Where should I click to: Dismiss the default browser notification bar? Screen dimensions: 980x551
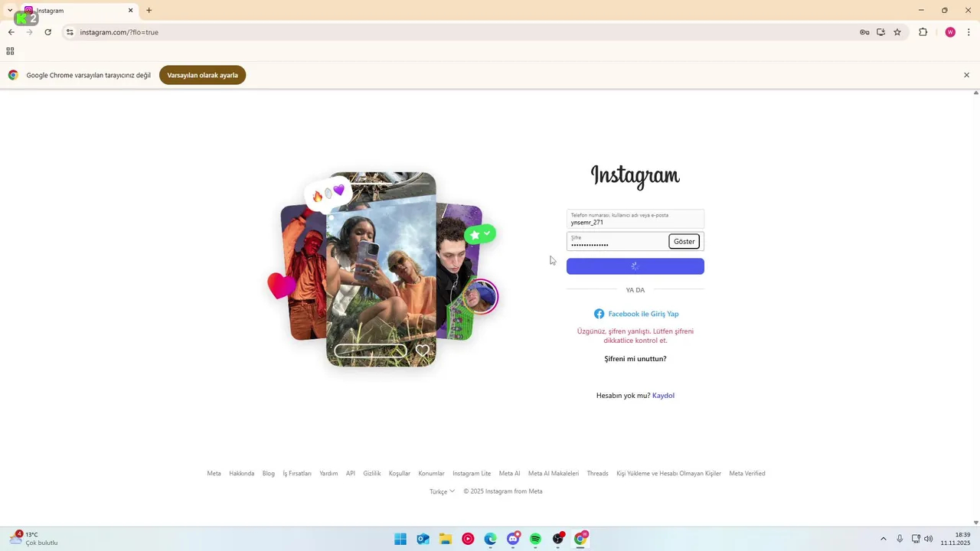[x=966, y=75]
